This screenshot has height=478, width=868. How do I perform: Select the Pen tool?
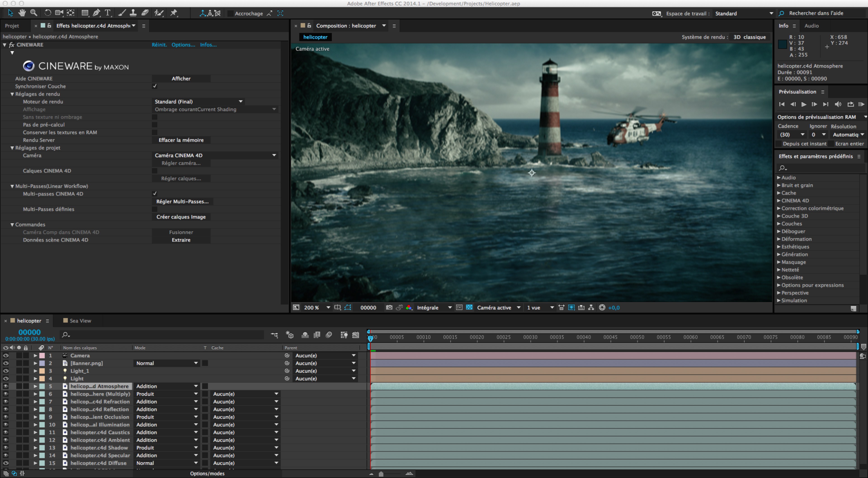click(96, 13)
